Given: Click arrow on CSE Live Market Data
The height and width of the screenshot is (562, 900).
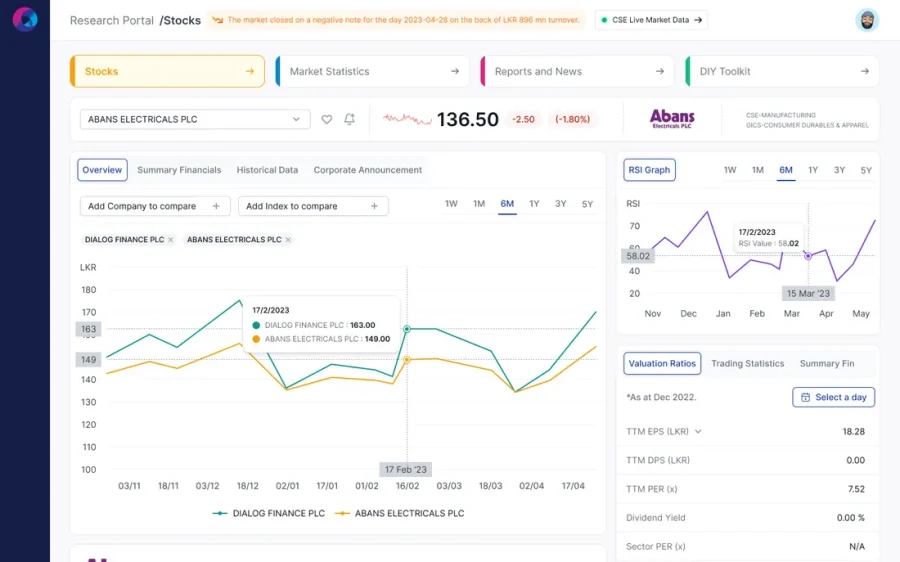Looking at the screenshot, I should (x=698, y=20).
